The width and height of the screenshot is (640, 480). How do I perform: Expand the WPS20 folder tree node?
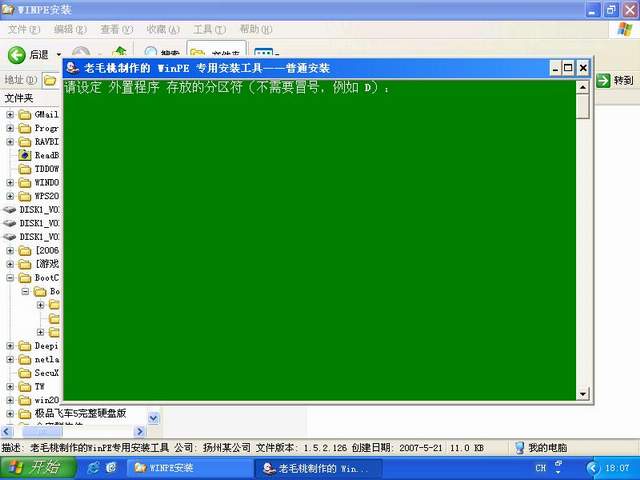pos(10,196)
